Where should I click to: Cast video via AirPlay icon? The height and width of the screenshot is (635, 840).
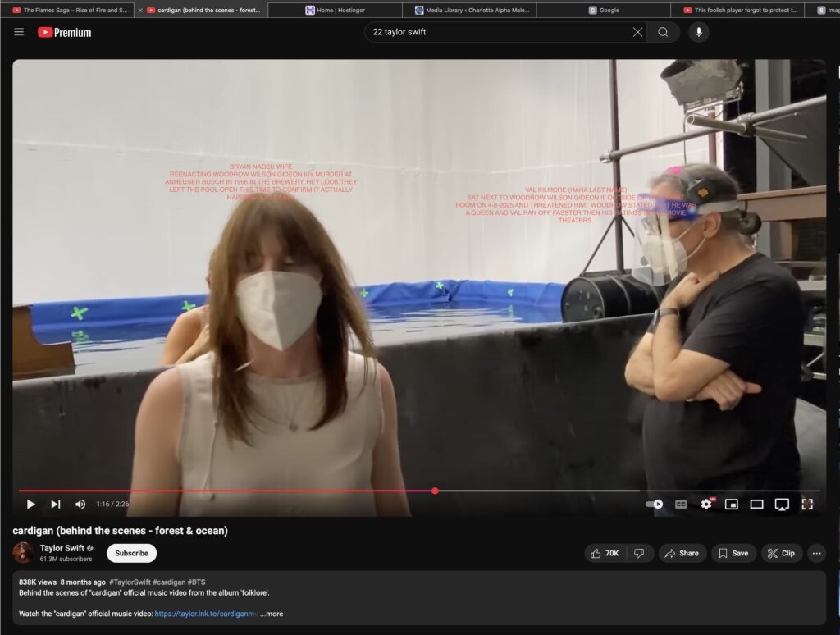[782, 505]
